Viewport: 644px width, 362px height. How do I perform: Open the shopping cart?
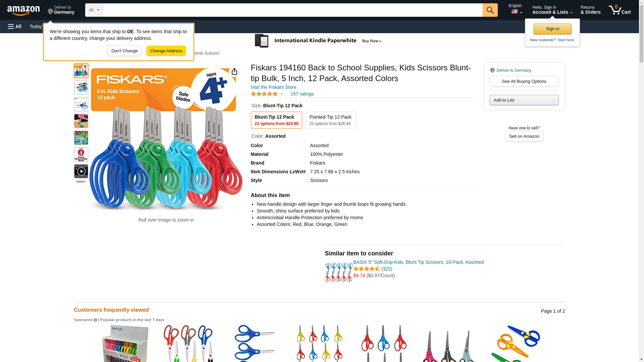(620, 10)
